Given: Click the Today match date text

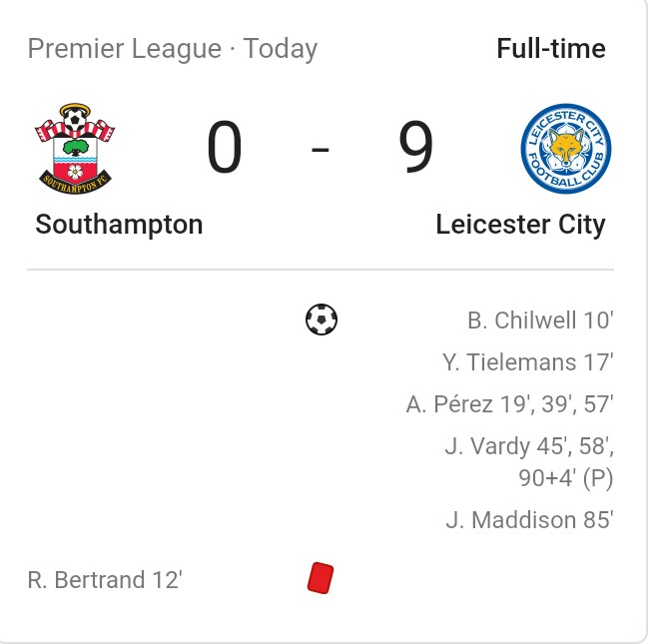Looking at the screenshot, I should [281, 49].
